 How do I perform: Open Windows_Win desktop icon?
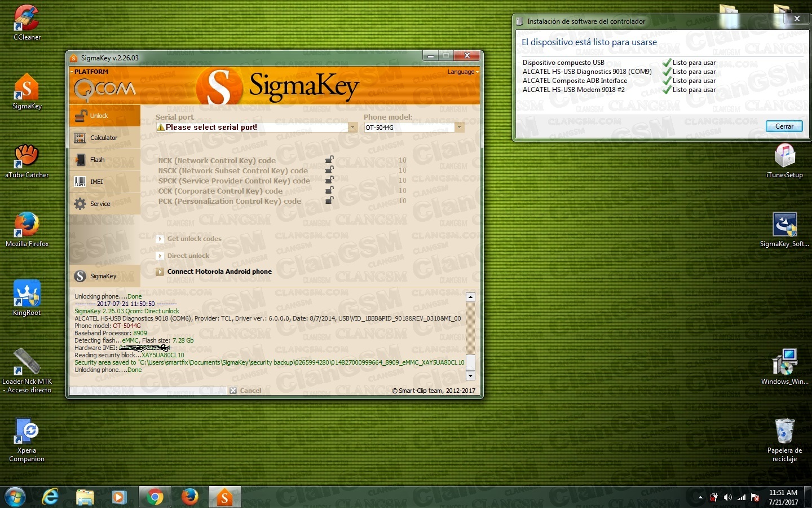(x=784, y=367)
